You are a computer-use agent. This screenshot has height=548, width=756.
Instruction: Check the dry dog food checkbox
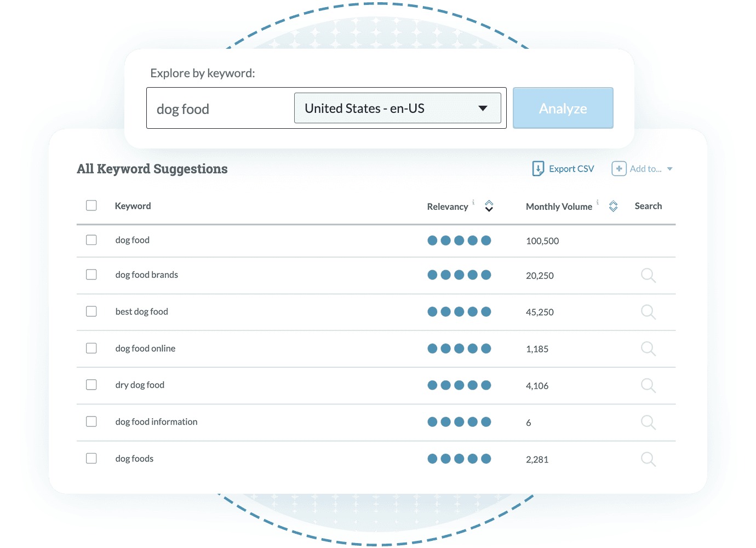click(91, 385)
